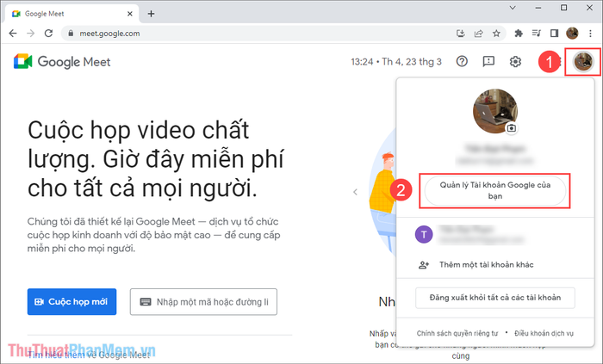Bookmark this page with the star icon
Viewport: 603px width, 364px height.
(x=496, y=34)
